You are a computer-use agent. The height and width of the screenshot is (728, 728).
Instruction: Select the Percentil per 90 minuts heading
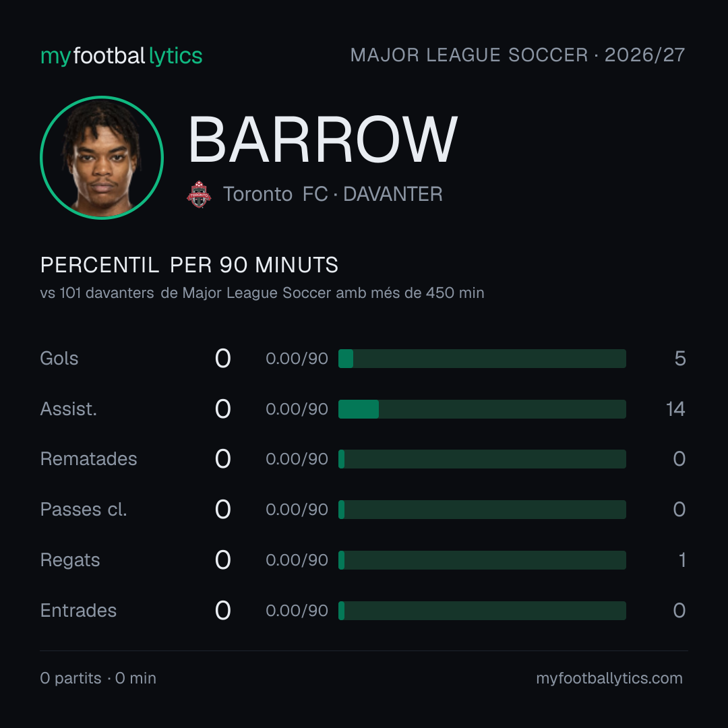(x=189, y=265)
